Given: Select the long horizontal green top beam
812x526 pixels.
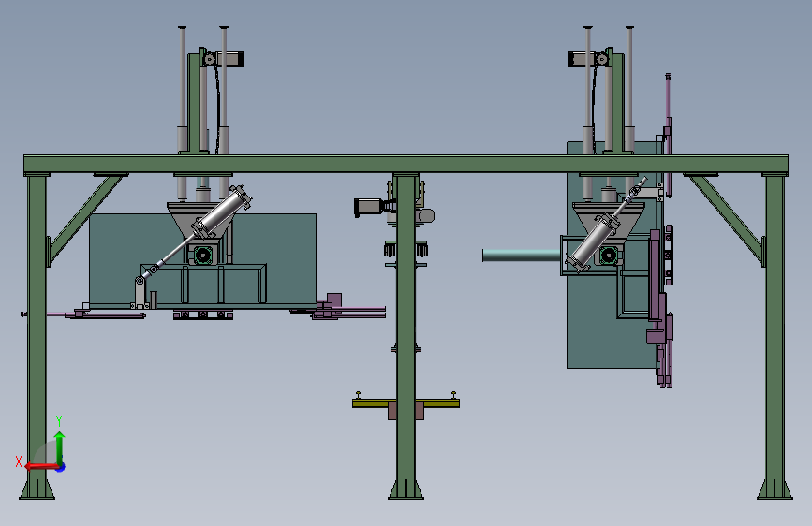Looking at the screenshot, I should 406,164.
